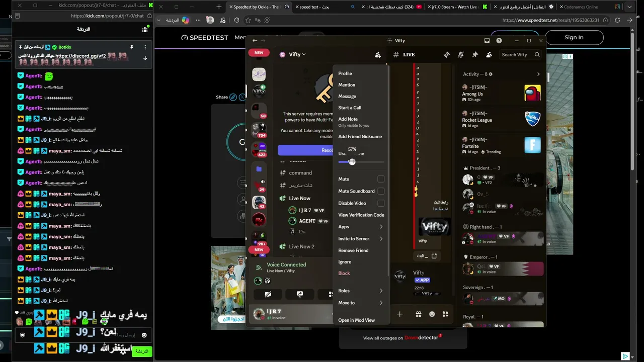Open the server folder icon in sidebar
Image resolution: width=644 pixels, height=362 pixels.
pyautogui.click(x=259, y=169)
